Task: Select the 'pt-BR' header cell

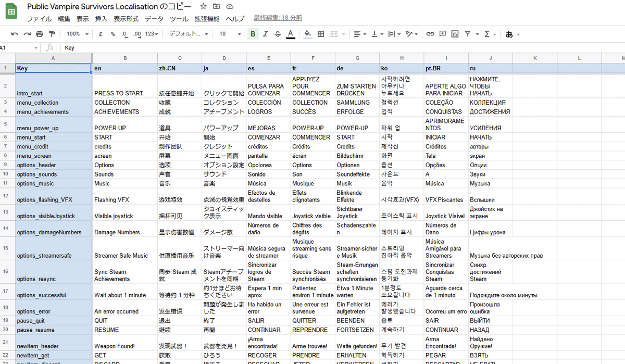Action: click(446, 68)
